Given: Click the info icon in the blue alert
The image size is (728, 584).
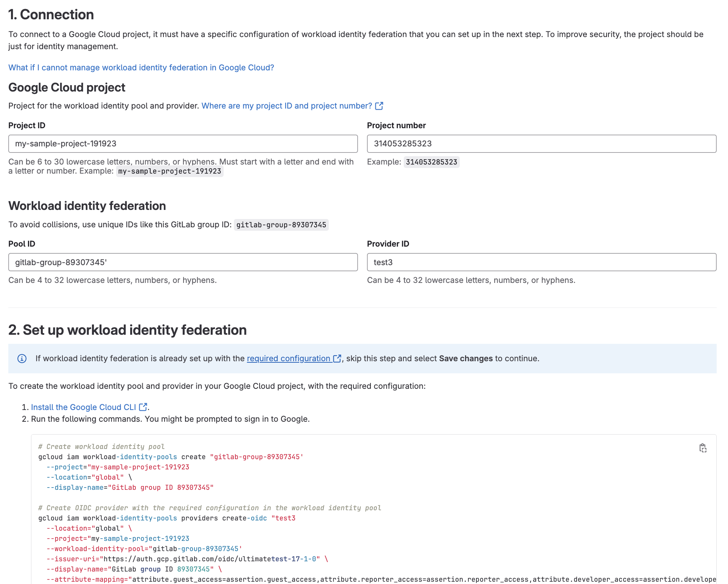Looking at the screenshot, I should [x=22, y=359].
